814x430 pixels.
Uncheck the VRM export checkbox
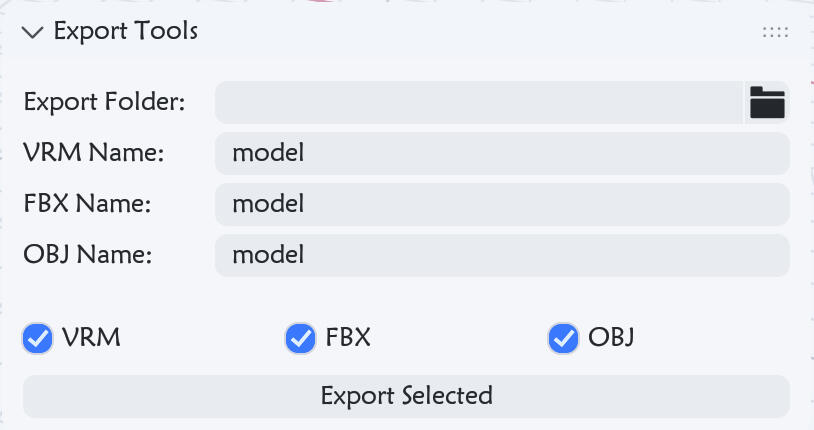pyautogui.click(x=38, y=339)
